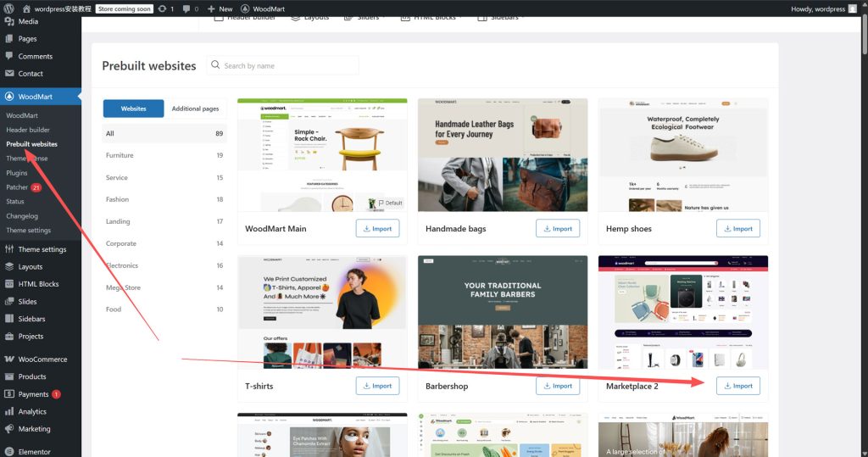Click the Analytics chart icon in sidebar

(9, 411)
